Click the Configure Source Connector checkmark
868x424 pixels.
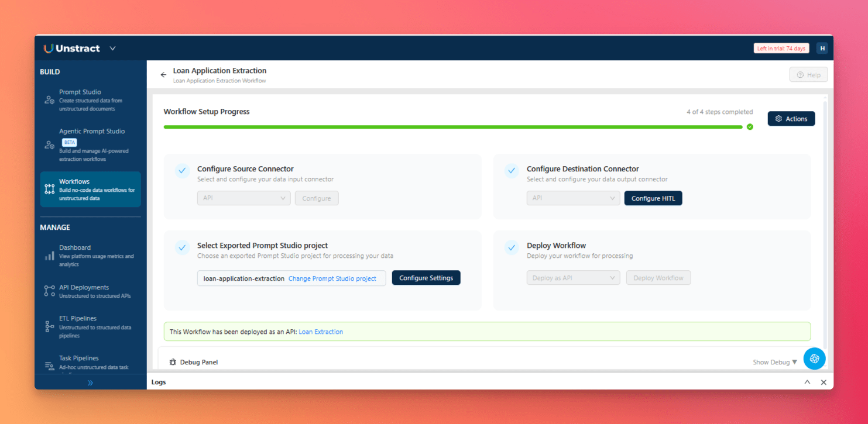[x=182, y=171]
